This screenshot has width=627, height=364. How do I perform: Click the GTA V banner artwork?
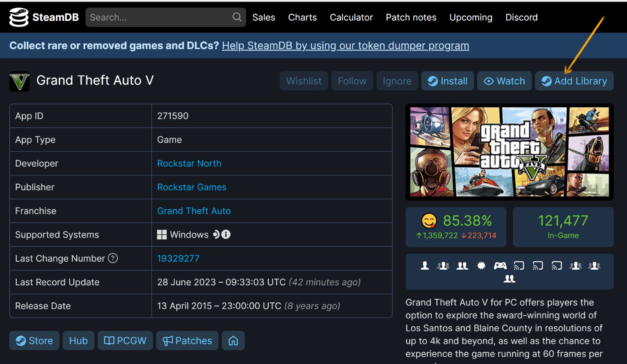[x=509, y=152]
